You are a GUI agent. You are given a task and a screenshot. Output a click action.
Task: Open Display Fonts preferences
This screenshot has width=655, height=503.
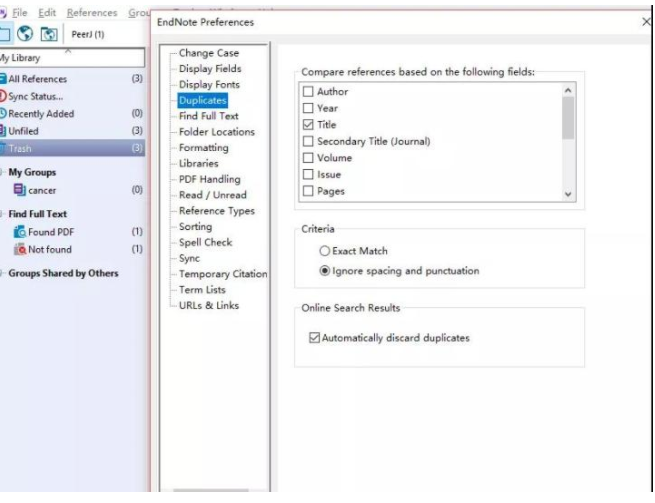(x=209, y=84)
